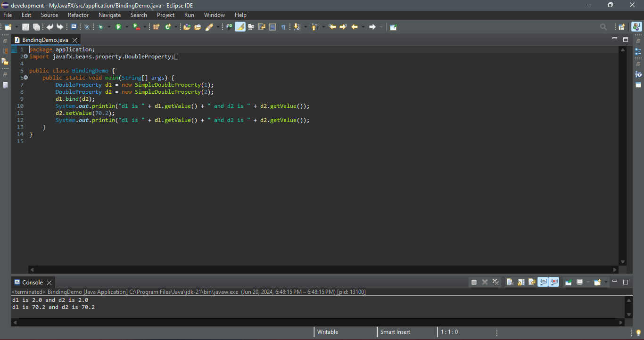Click the Open Perspective icon
Viewport: 644px width, 340px height.
[x=621, y=27]
